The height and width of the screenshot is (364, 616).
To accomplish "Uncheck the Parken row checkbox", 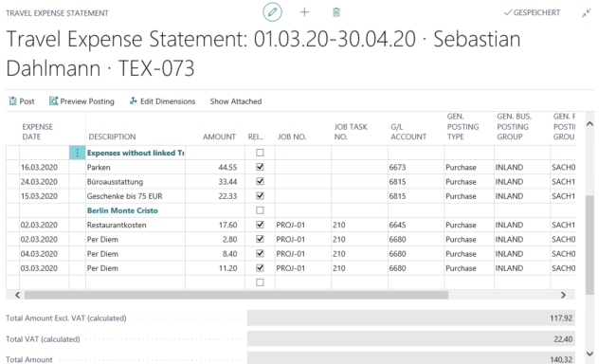I will (260, 167).
